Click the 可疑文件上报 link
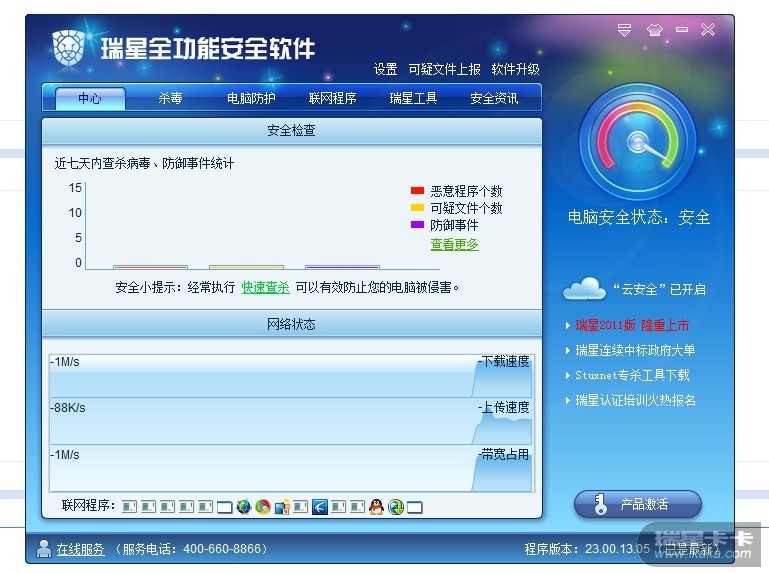769x573 pixels. tap(444, 69)
